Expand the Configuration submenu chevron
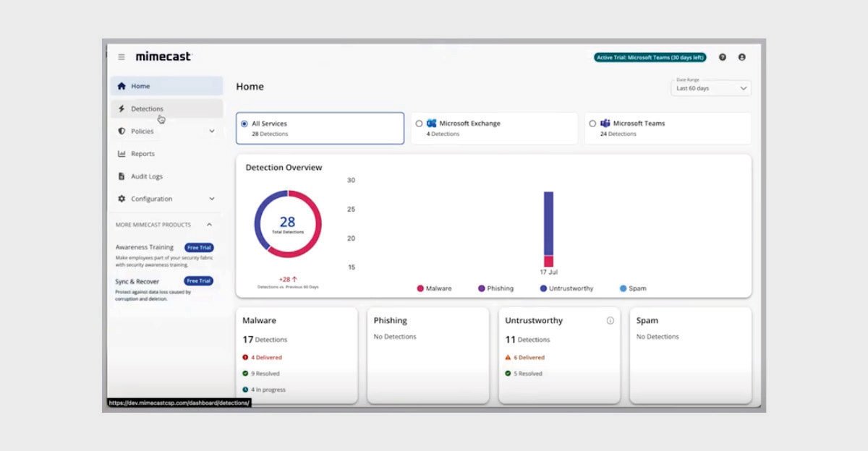 pos(212,199)
